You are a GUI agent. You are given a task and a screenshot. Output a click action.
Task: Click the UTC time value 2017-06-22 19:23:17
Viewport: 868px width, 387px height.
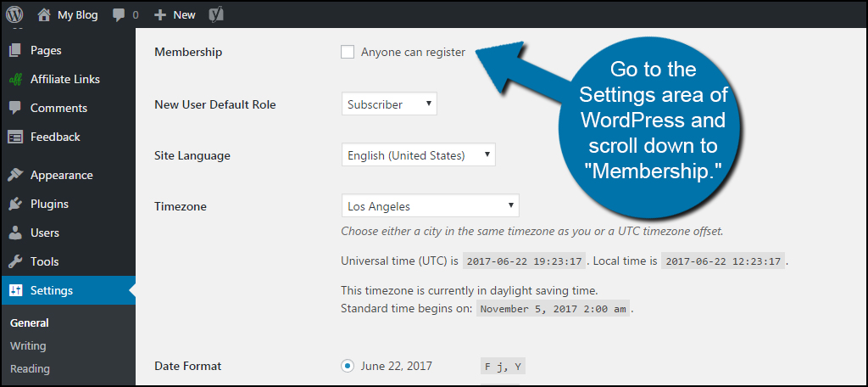[x=524, y=261]
